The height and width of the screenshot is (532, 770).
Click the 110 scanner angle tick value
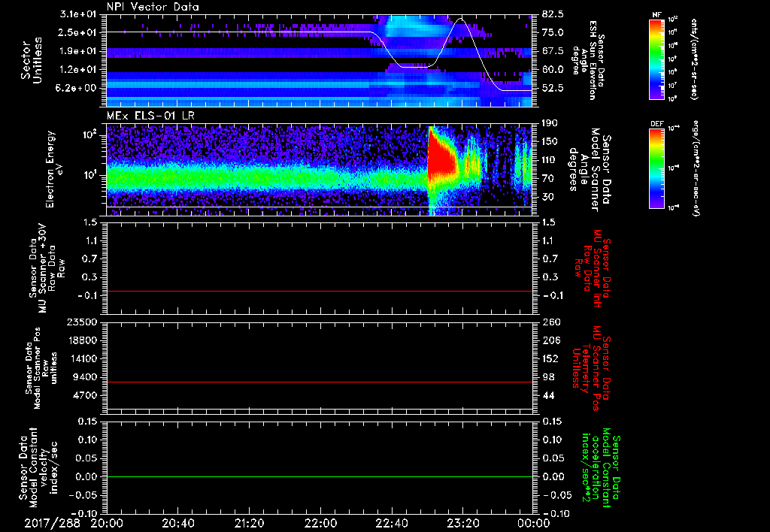pos(550,160)
